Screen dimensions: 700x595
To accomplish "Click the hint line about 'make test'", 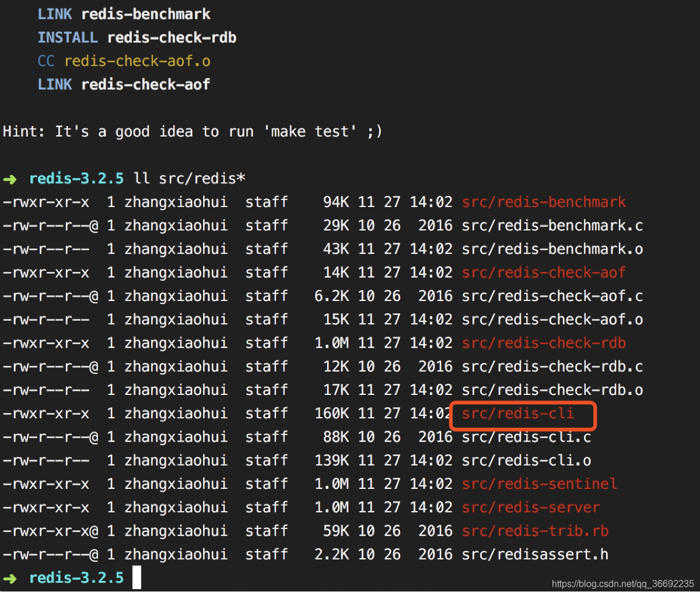I will [192, 131].
